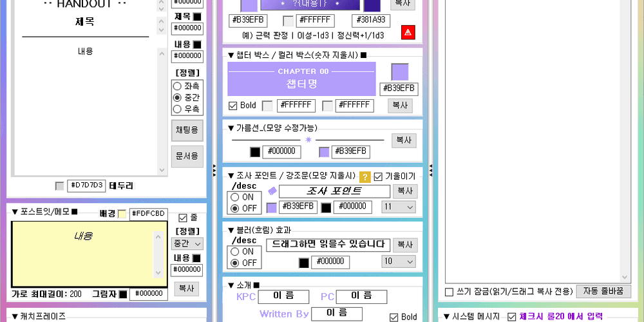The height and width of the screenshot is (322, 644).
Task: Turn /desc ON in 조사 포인트 section
Action: coord(235,197)
